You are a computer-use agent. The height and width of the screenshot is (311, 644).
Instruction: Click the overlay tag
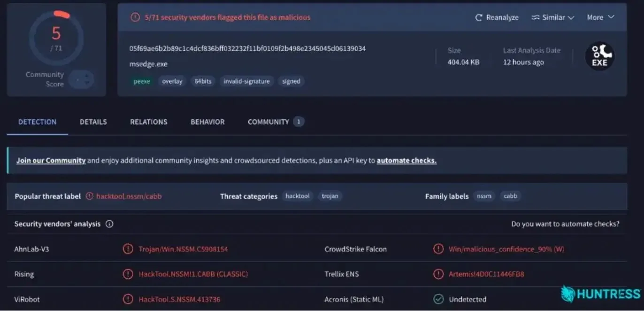tap(172, 81)
